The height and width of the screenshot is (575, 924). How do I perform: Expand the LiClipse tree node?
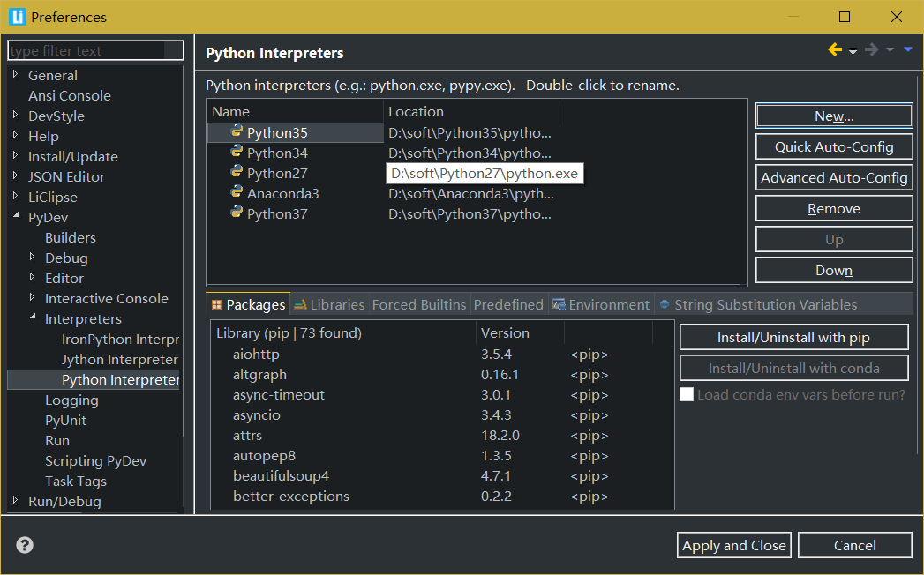click(x=15, y=196)
